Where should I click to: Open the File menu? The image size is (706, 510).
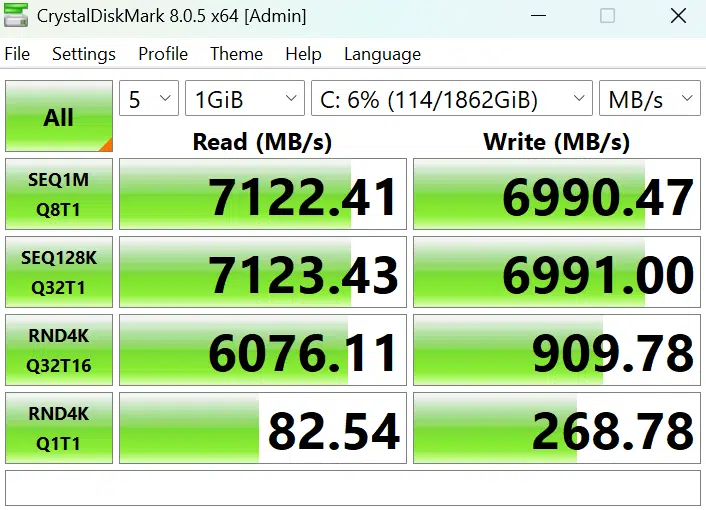pyautogui.click(x=17, y=54)
